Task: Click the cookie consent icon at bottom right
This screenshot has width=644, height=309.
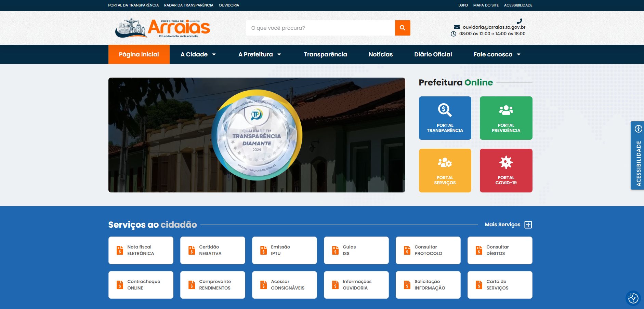Action: (633, 298)
